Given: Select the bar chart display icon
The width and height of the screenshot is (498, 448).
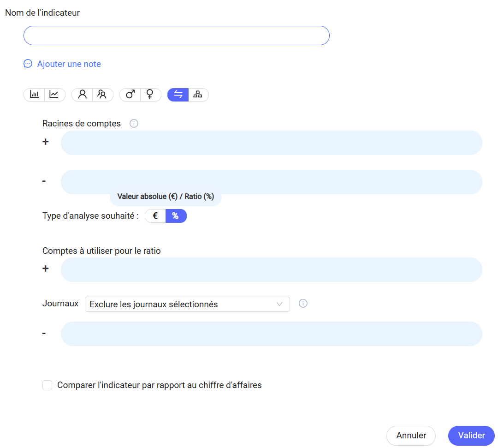Looking at the screenshot, I should point(34,95).
